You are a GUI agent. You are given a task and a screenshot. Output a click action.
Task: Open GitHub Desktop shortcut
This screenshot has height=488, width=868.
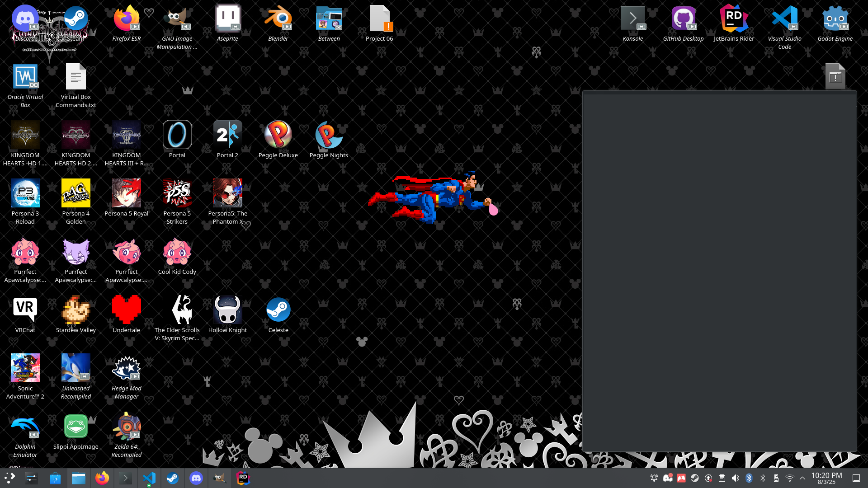(683, 19)
